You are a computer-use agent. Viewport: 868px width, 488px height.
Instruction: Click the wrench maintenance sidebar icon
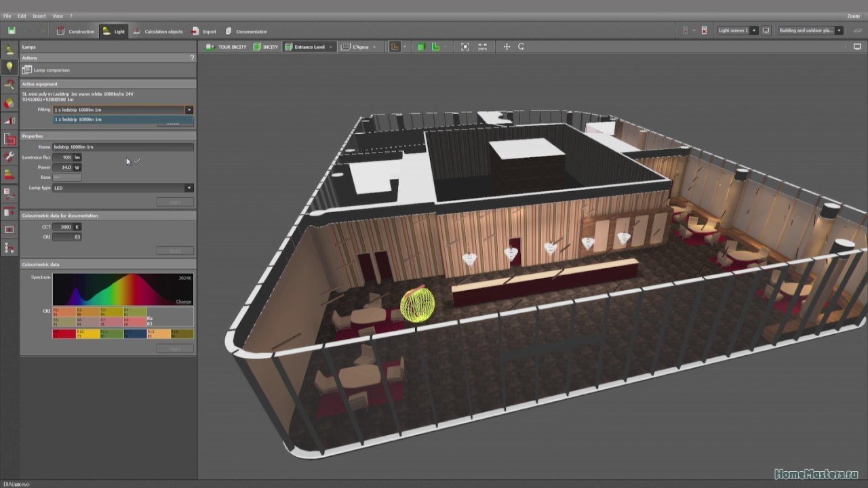tap(9, 157)
